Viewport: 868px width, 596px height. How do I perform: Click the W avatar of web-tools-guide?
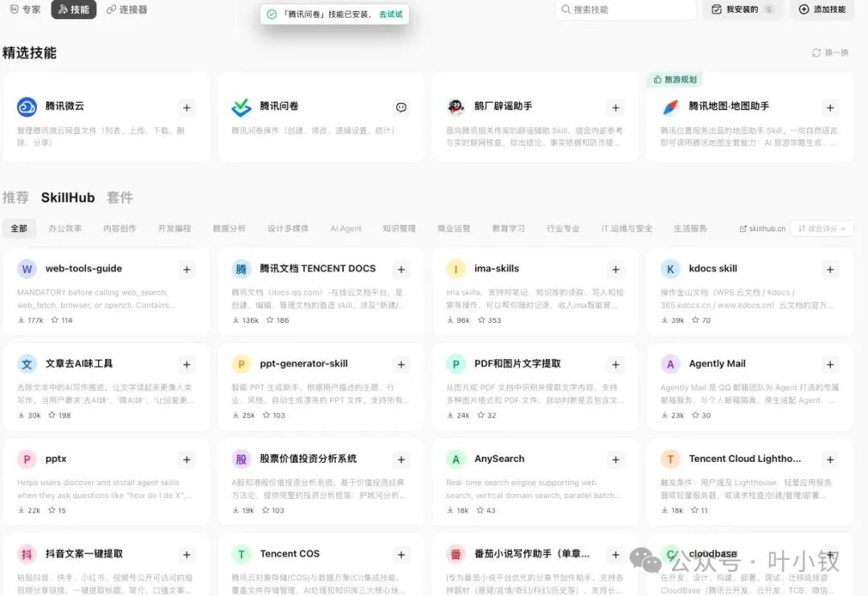[27, 269]
